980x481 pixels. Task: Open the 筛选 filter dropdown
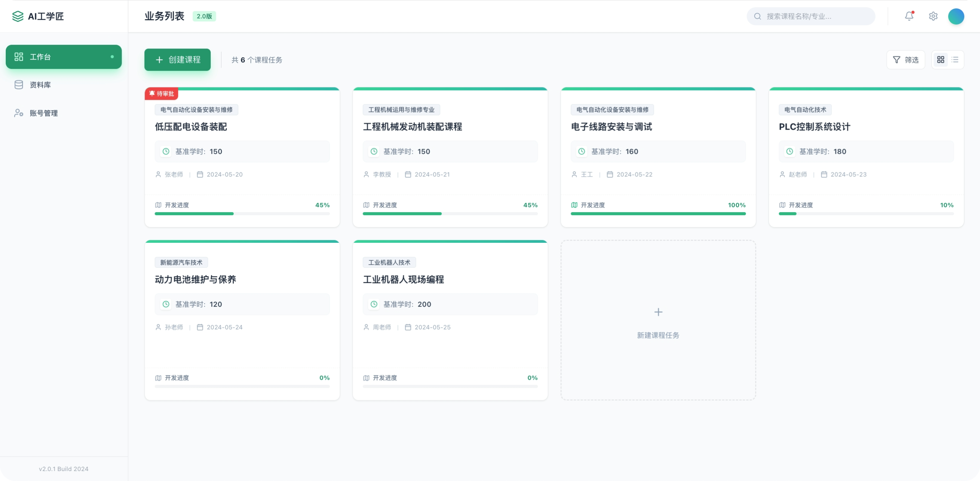pyautogui.click(x=905, y=60)
